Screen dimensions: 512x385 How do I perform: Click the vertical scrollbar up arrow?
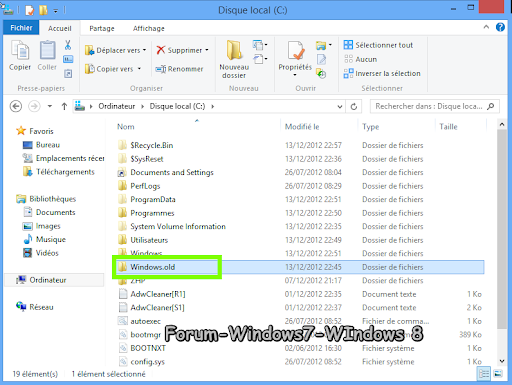click(502, 124)
